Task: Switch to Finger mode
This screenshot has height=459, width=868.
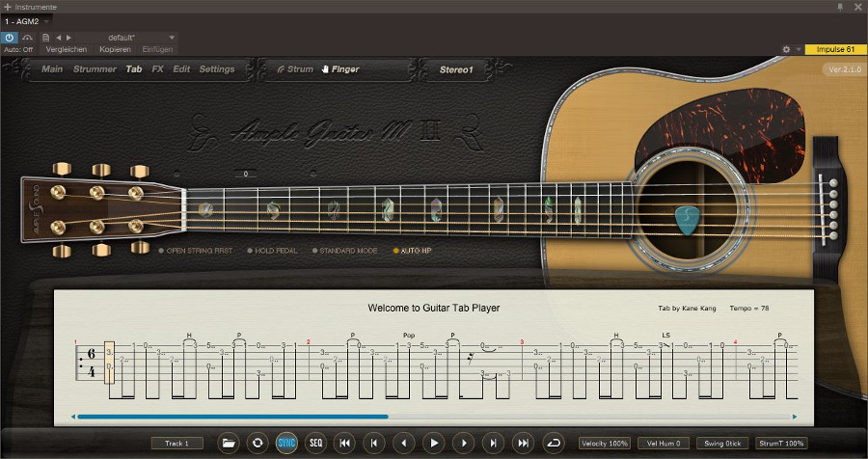Action: tap(339, 69)
